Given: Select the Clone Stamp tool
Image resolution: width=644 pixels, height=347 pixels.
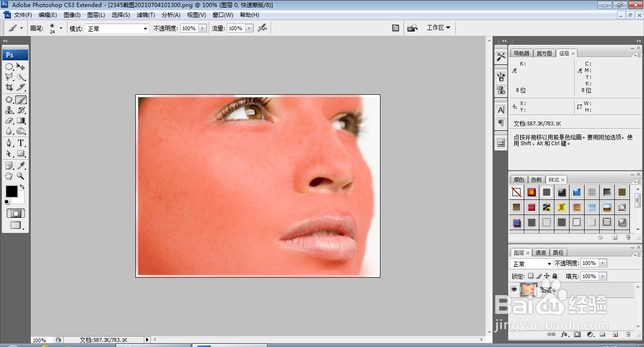Looking at the screenshot, I should pos(9,110).
